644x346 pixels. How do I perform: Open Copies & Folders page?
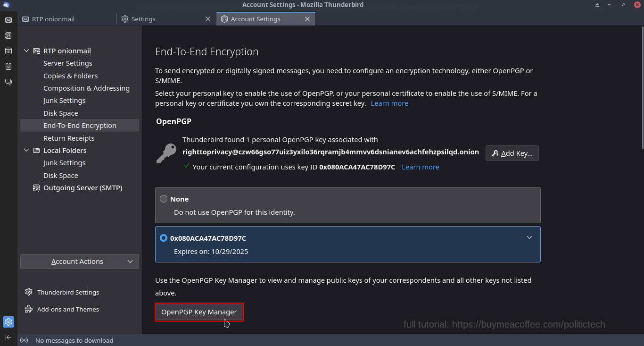click(71, 76)
